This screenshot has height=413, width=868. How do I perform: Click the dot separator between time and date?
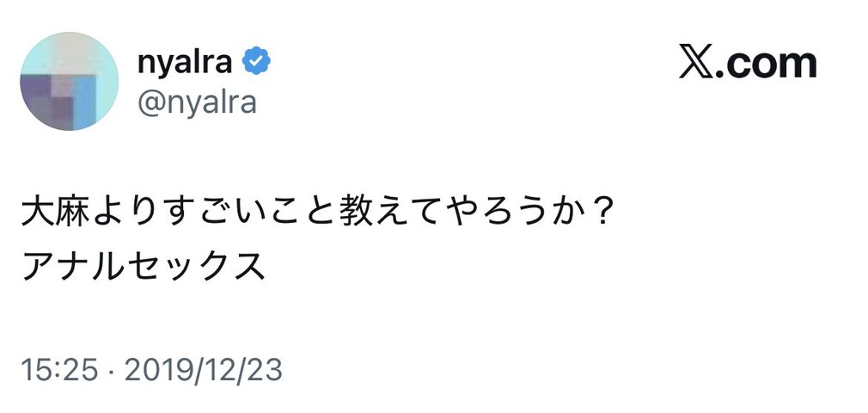[111, 373]
